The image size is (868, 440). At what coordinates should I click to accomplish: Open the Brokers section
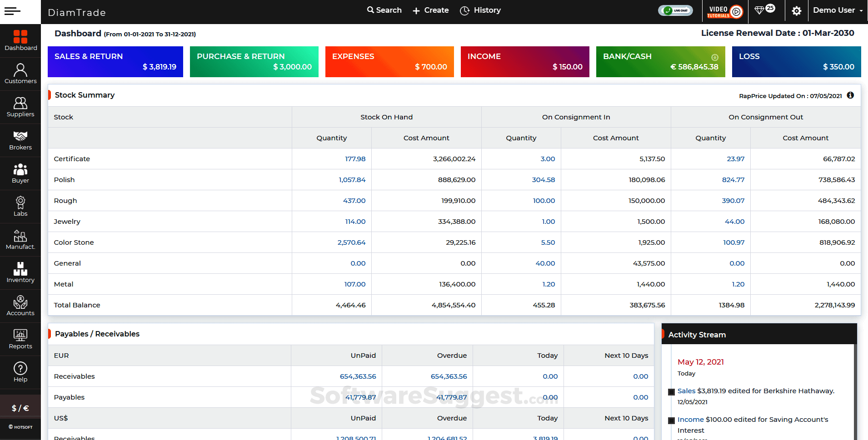pyautogui.click(x=20, y=139)
